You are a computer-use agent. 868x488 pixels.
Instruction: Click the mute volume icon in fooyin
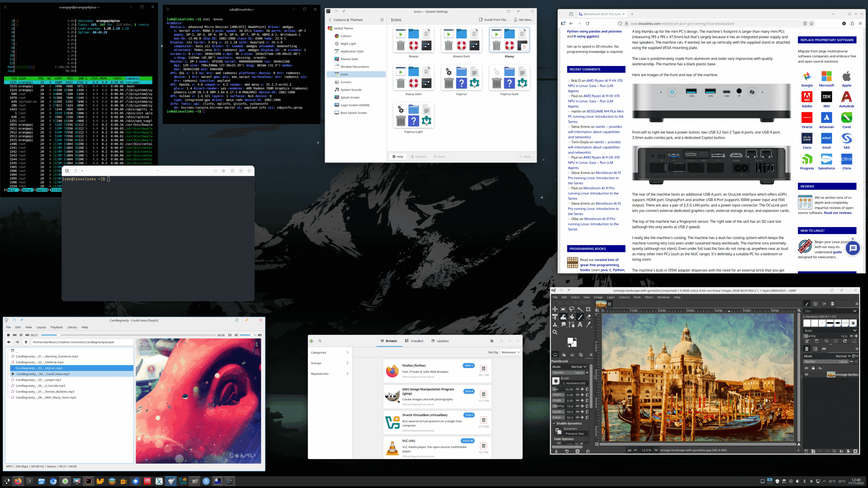pyautogui.click(x=260, y=335)
